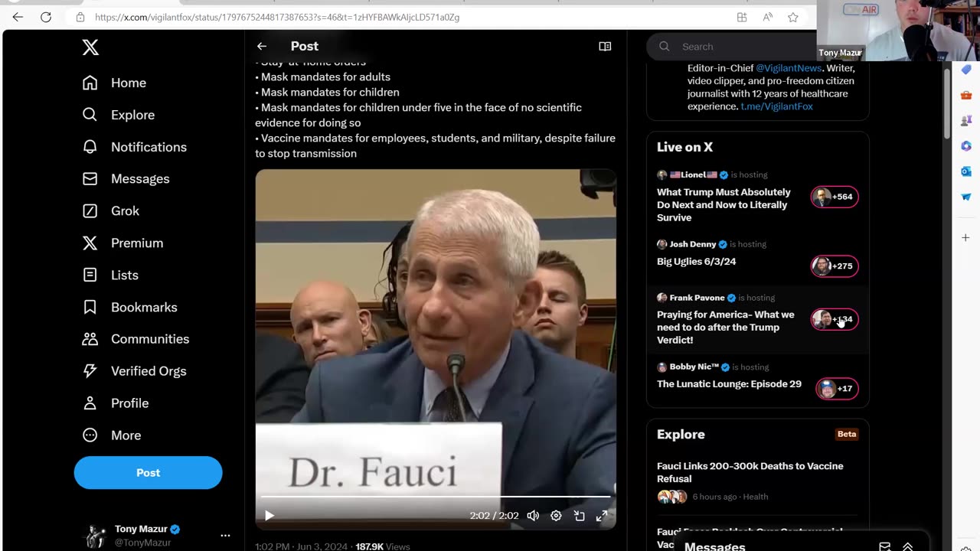This screenshot has width=980, height=551.
Task: Open Edge sidebar telegram-style send icon
Action: pos(966,197)
